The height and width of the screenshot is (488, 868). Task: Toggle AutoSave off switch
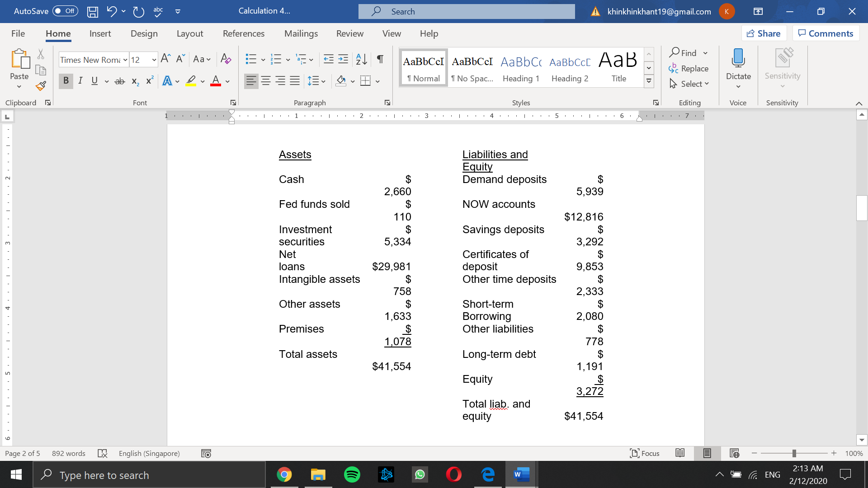click(x=65, y=11)
